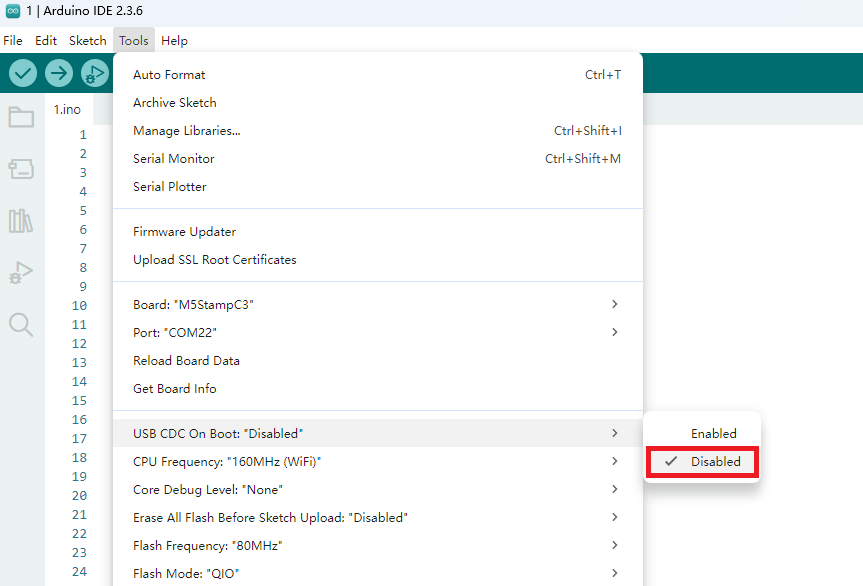Image resolution: width=863 pixels, height=586 pixels.
Task: Open the File menu
Action: click(13, 41)
